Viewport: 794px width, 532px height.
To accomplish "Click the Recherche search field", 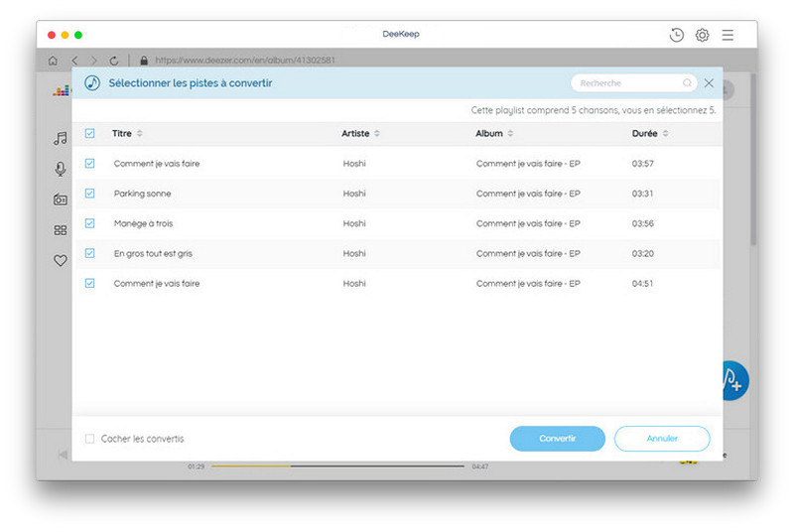I will (633, 83).
